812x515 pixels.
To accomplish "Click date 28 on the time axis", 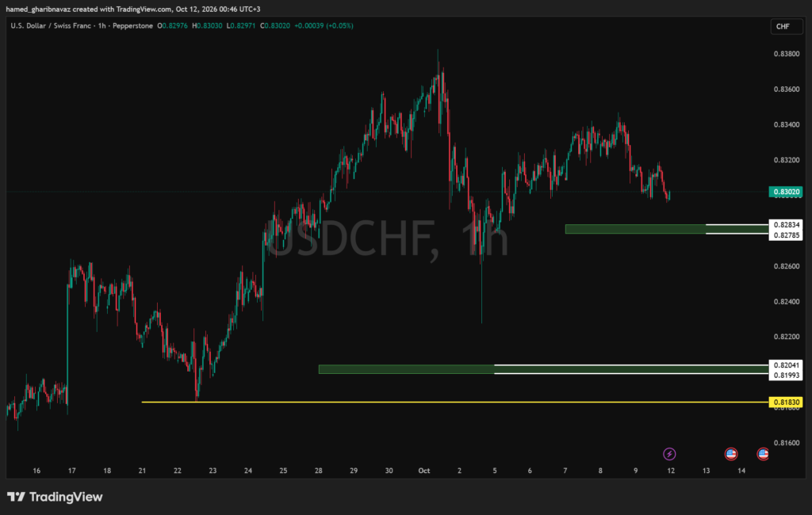I will pyautogui.click(x=319, y=471).
